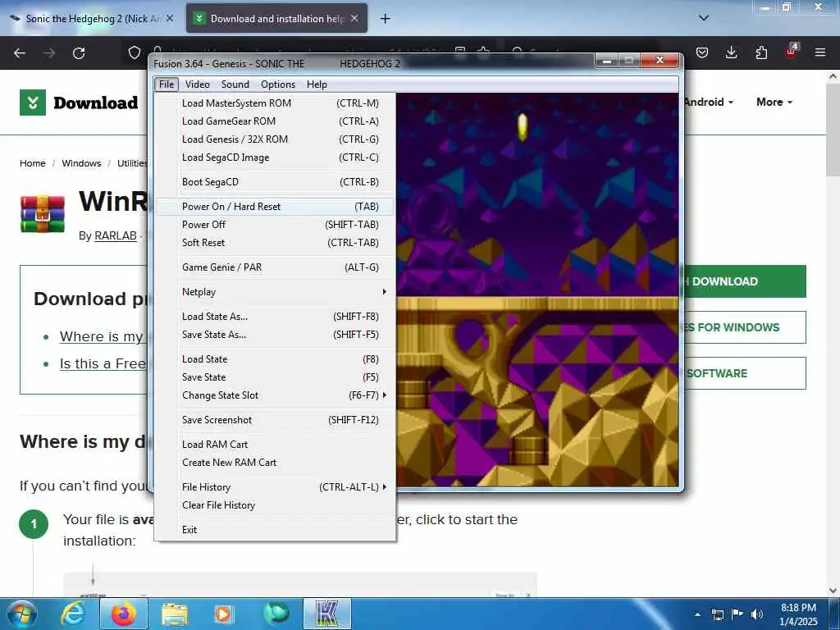Expand Change State Slot submenu
This screenshot has height=630, width=840.
[x=276, y=395]
